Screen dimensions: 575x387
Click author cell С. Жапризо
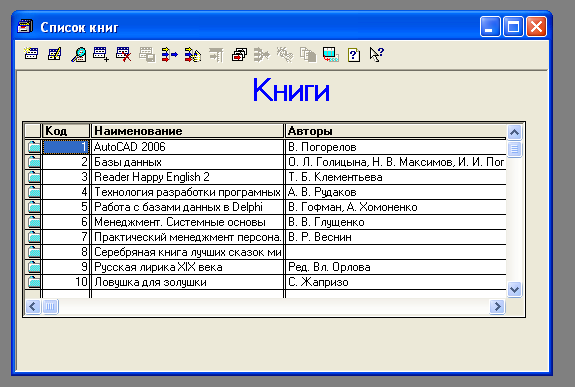click(x=396, y=282)
